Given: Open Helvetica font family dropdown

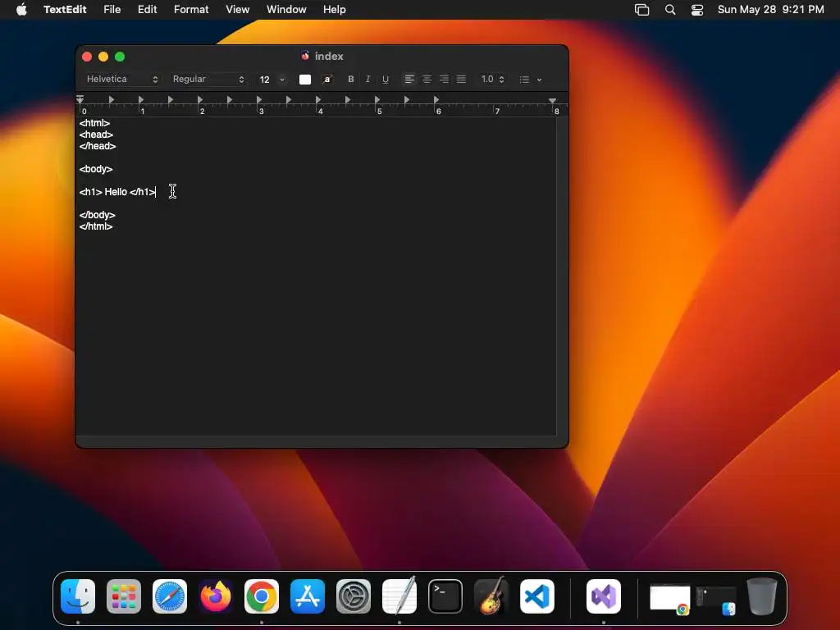Looking at the screenshot, I should 122,80.
